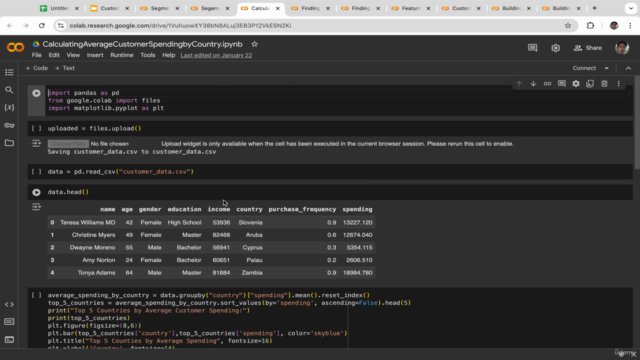Image resolution: width=640 pixels, height=360 pixels.
Task: Click the uploaded = files.upload() code line
Action: pyautogui.click(x=94, y=129)
